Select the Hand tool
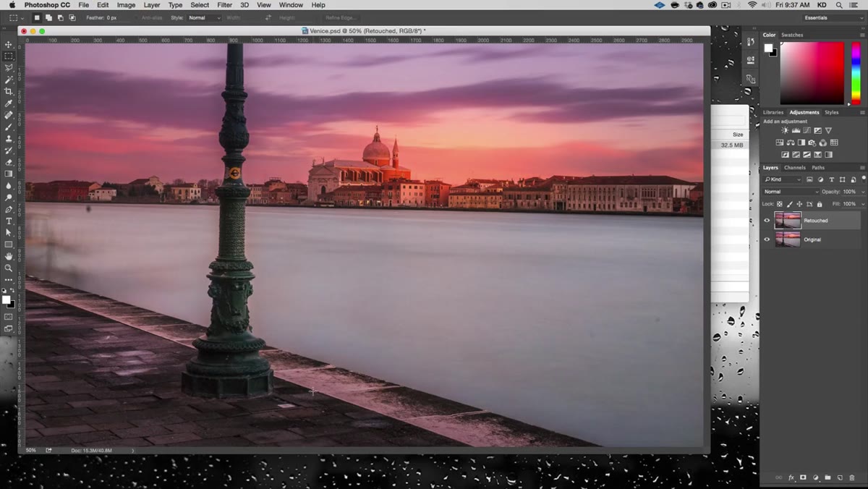 [9, 256]
